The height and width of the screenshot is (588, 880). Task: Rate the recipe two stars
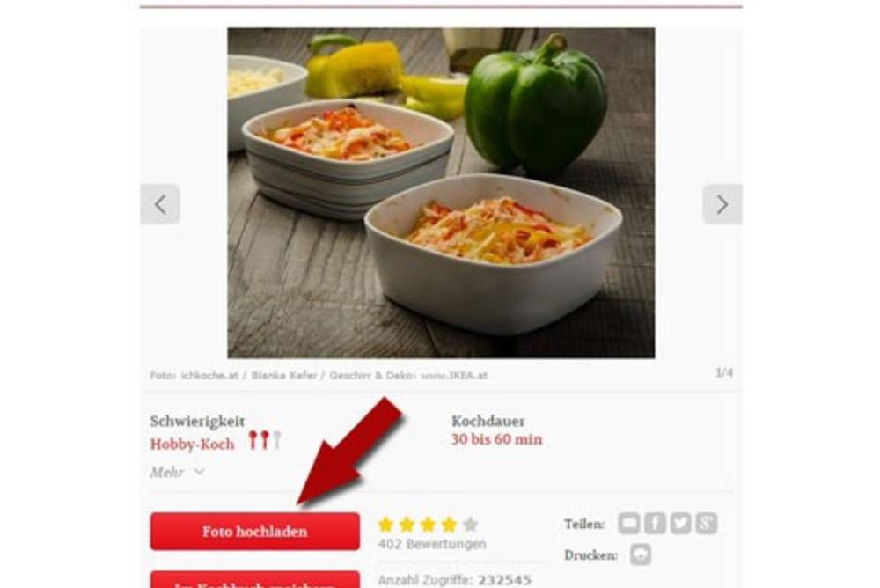tap(407, 525)
